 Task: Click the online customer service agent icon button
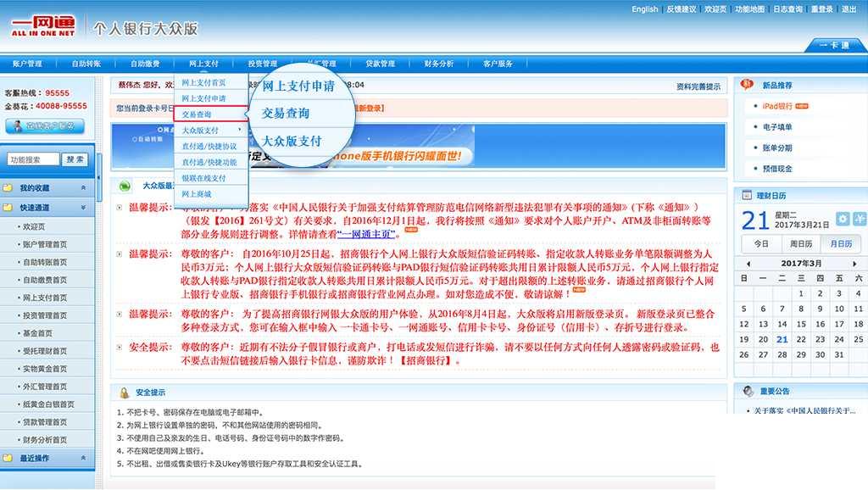click(x=45, y=126)
